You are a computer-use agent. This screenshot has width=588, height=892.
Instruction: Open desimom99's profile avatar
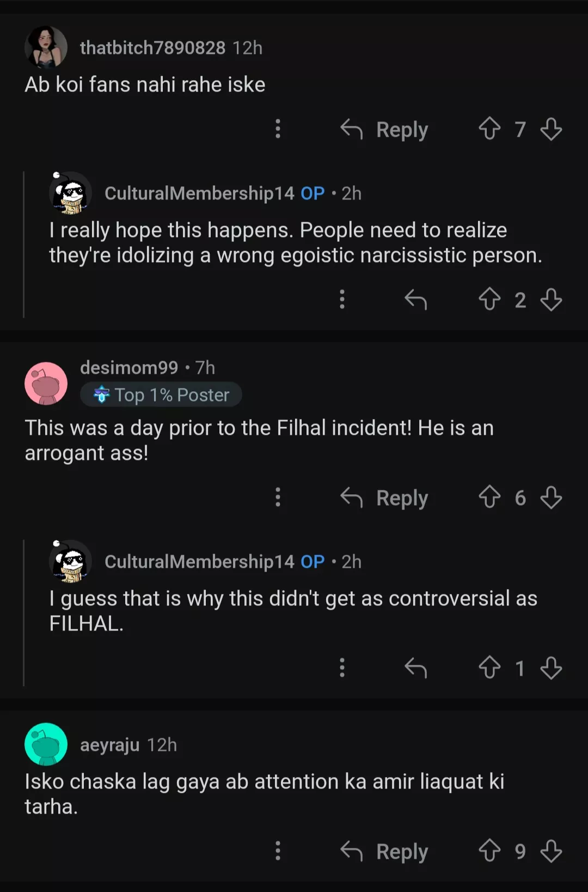46,383
